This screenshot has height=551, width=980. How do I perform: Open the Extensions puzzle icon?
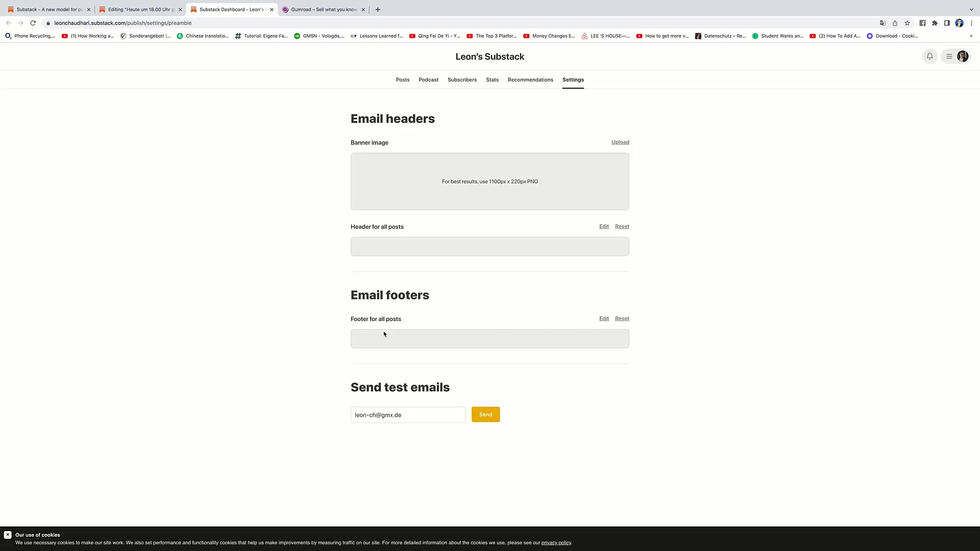[x=935, y=23]
